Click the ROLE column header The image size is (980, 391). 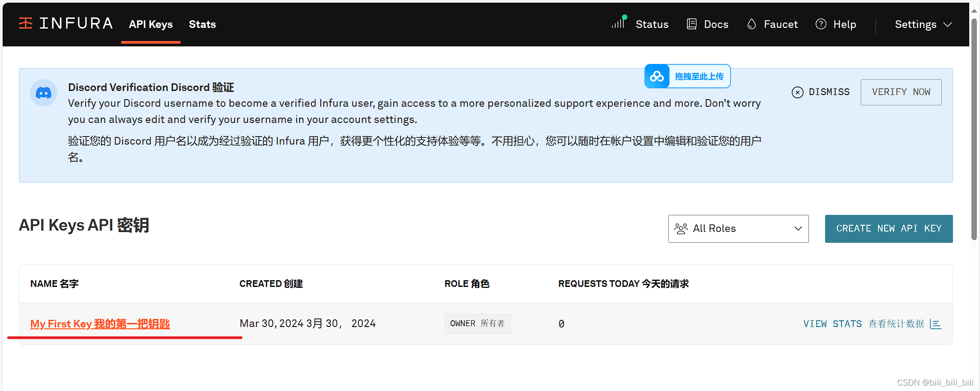pos(467,284)
